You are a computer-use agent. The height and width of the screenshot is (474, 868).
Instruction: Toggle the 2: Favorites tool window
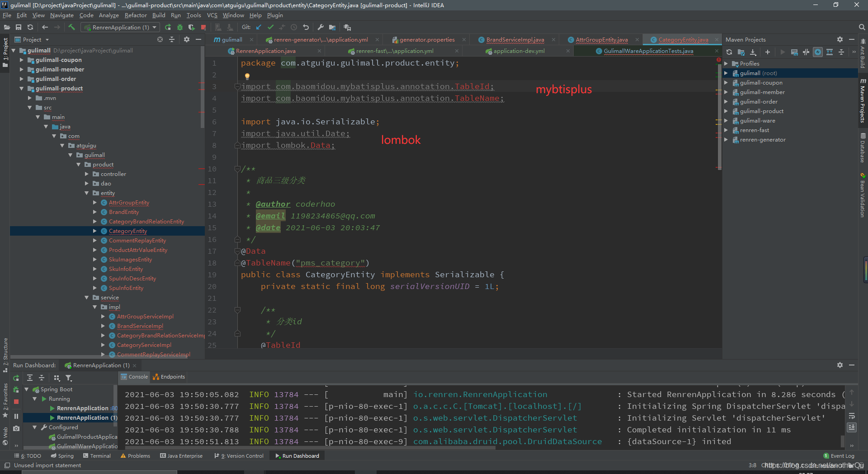click(5, 400)
